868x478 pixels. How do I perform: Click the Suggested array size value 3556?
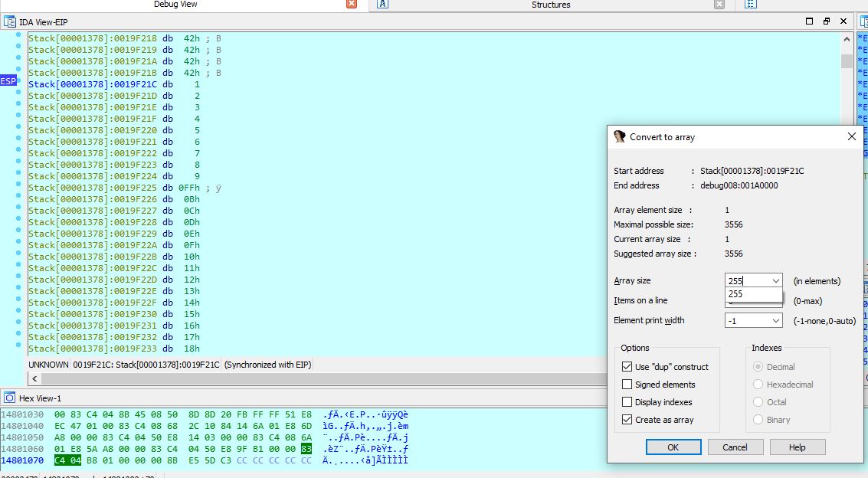(x=733, y=254)
